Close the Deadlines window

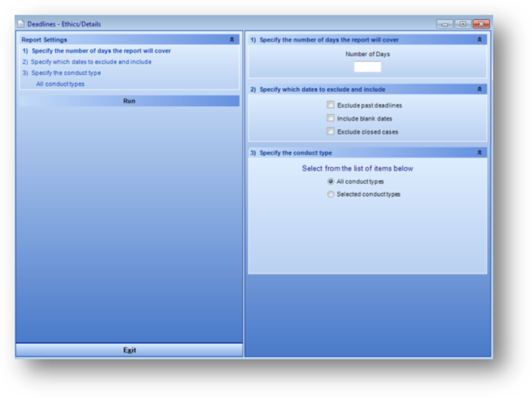(481, 24)
